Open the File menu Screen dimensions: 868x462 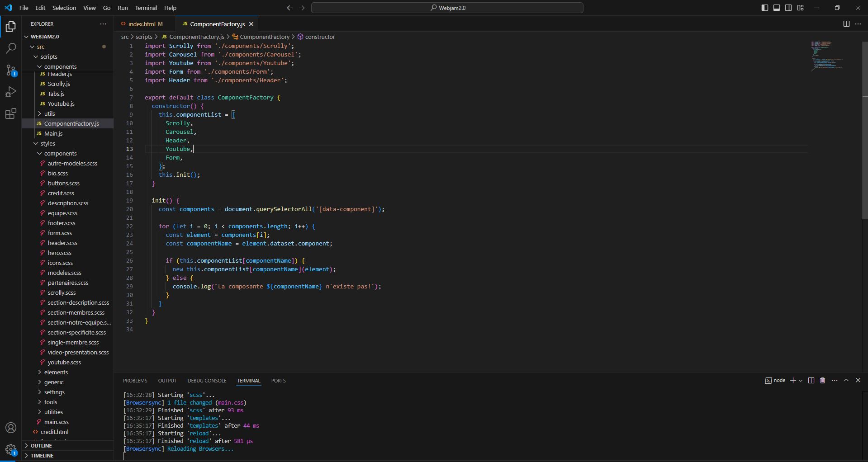click(x=24, y=8)
